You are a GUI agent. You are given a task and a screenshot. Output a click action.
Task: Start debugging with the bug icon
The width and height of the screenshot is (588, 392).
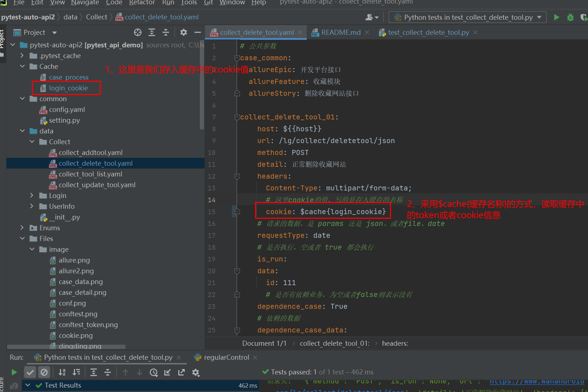pos(570,17)
